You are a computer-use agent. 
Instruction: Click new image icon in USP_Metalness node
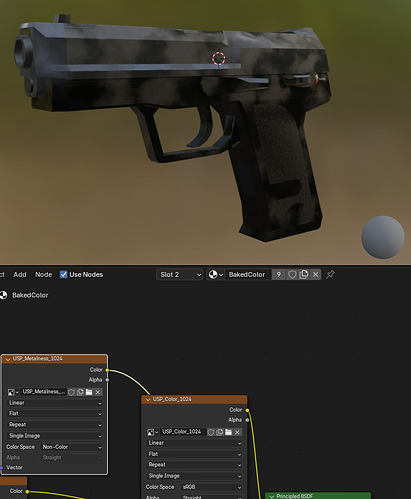(80, 392)
